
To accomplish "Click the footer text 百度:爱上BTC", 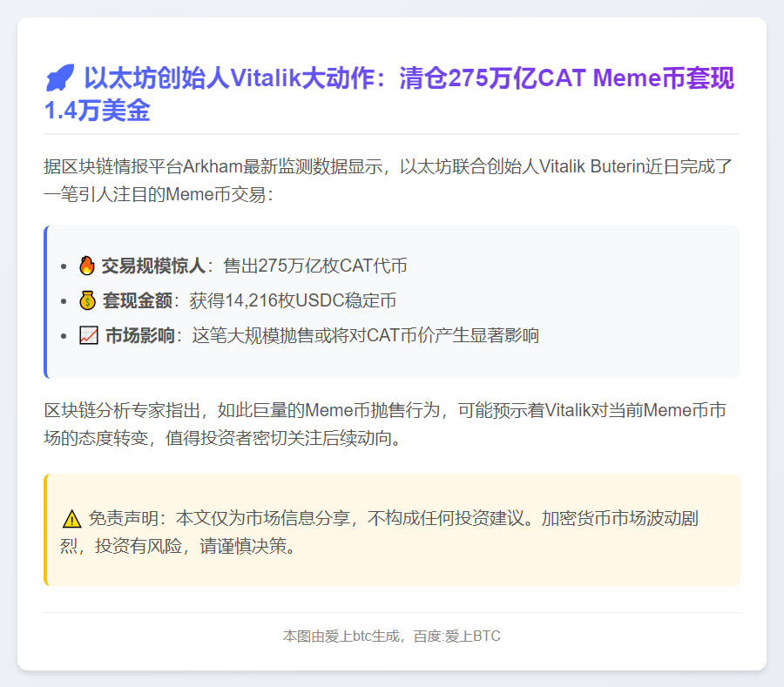I will pyautogui.click(x=457, y=636).
